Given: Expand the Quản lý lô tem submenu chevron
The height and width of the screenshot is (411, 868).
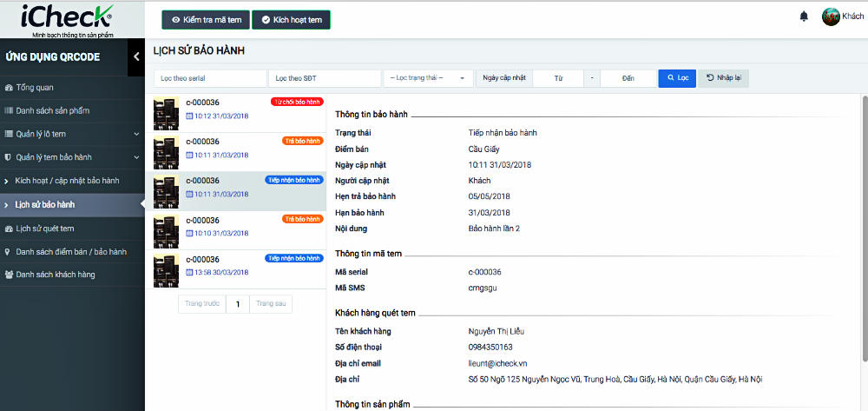Looking at the screenshot, I should pos(136,134).
